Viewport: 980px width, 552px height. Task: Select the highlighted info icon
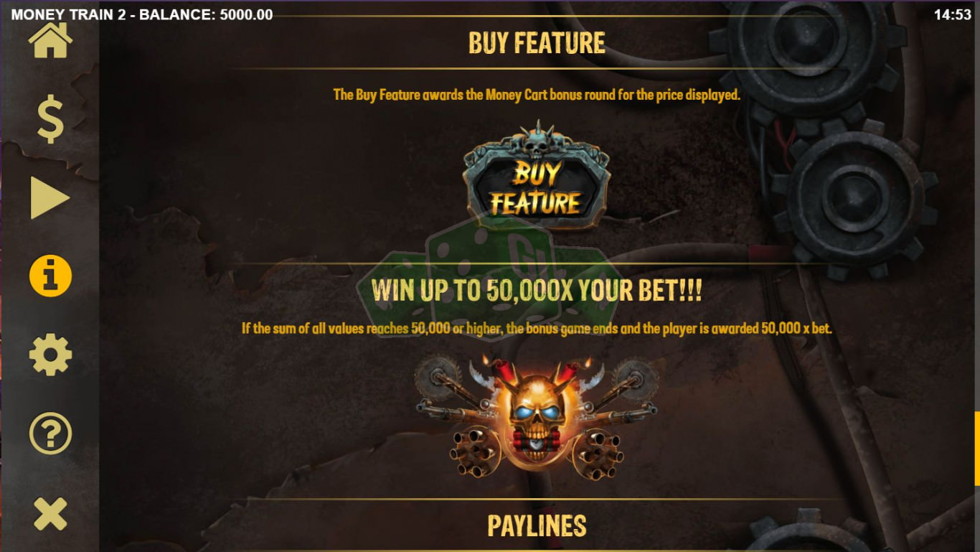point(50,276)
